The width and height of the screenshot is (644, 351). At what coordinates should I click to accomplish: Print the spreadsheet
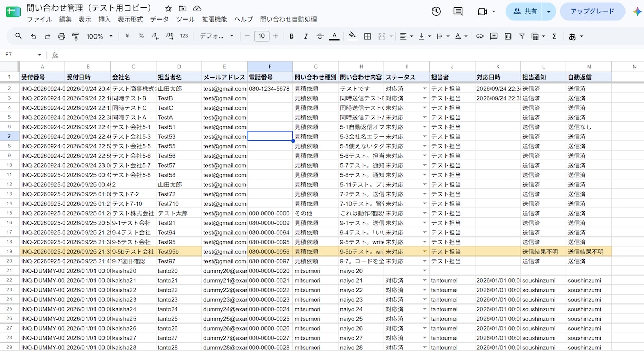(61, 36)
